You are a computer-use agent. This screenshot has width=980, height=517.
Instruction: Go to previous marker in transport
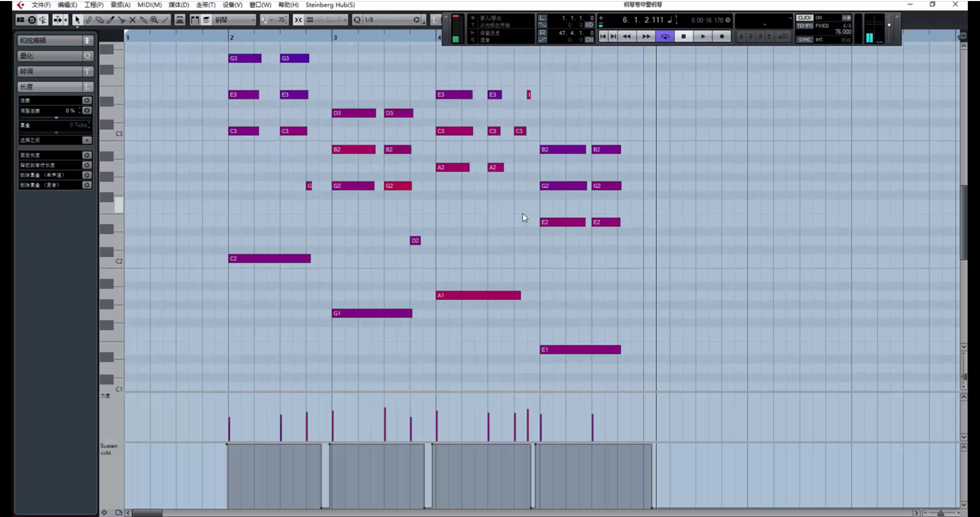click(603, 36)
